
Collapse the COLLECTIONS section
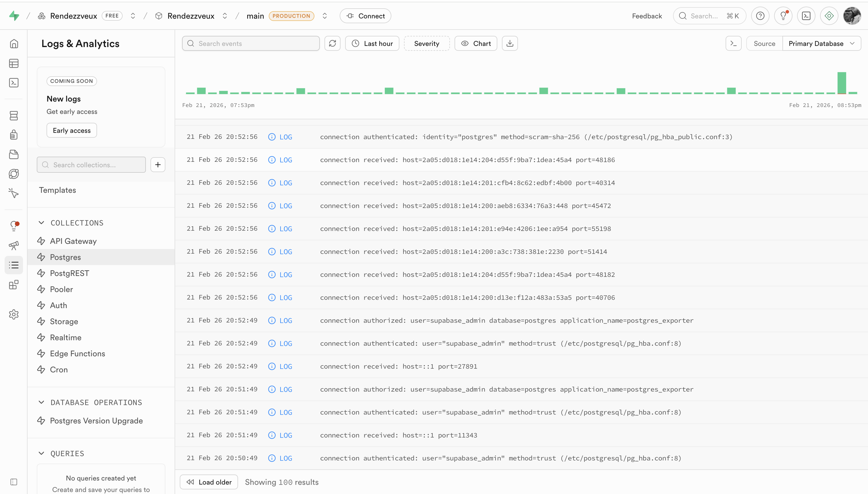click(41, 223)
